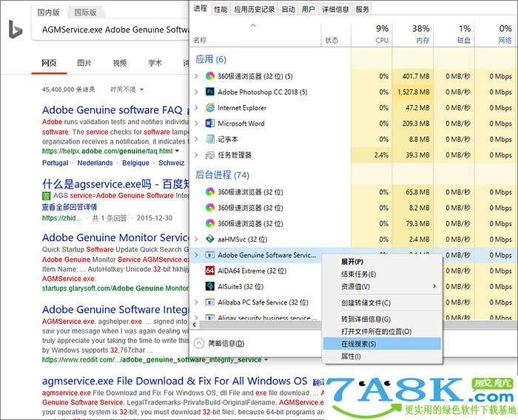
Task: Click the Internet Explorer process icon
Action: point(209,108)
